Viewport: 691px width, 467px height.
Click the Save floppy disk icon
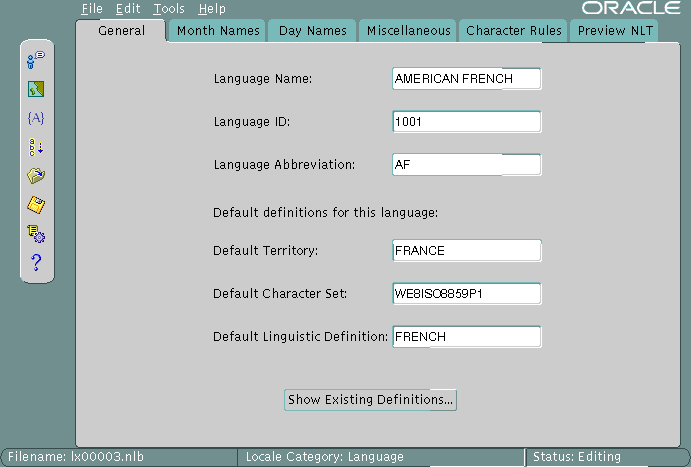coord(36,205)
